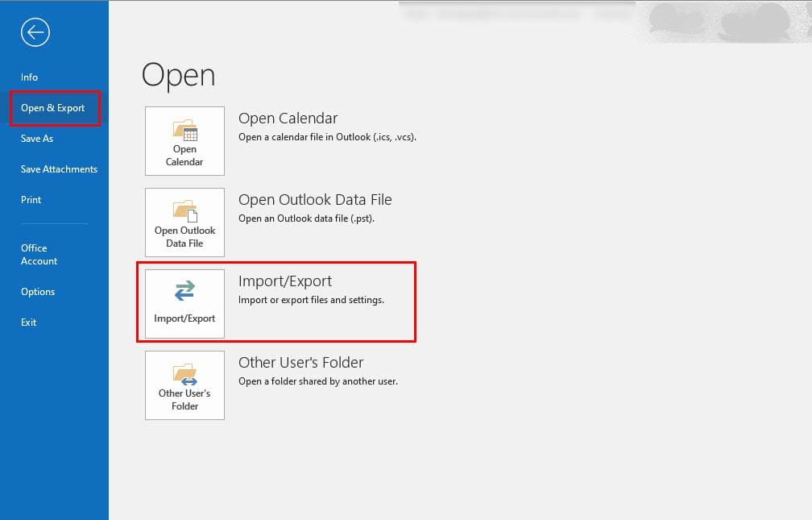Click the 'Import/Export' heading text
The width and height of the screenshot is (812, 520).
coord(285,281)
